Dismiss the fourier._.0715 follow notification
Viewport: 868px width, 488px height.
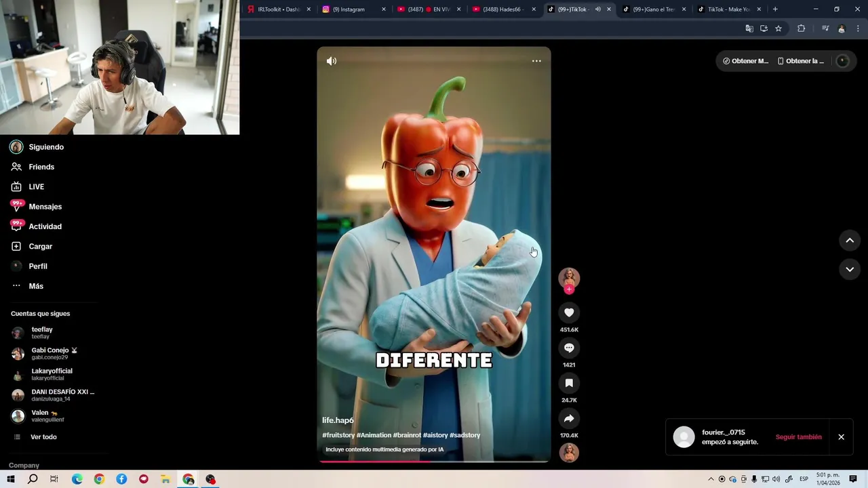(x=841, y=437)
